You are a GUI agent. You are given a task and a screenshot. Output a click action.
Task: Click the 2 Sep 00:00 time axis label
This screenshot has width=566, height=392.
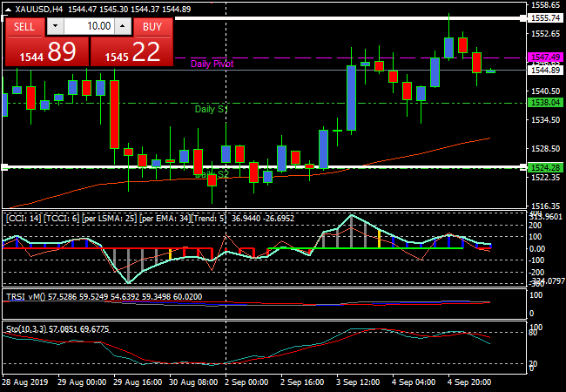click(x=246, y=382)
